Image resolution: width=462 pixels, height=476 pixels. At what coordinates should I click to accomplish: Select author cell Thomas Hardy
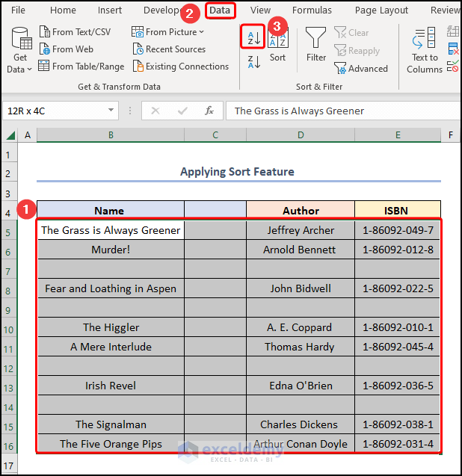[x=301, y=347]
